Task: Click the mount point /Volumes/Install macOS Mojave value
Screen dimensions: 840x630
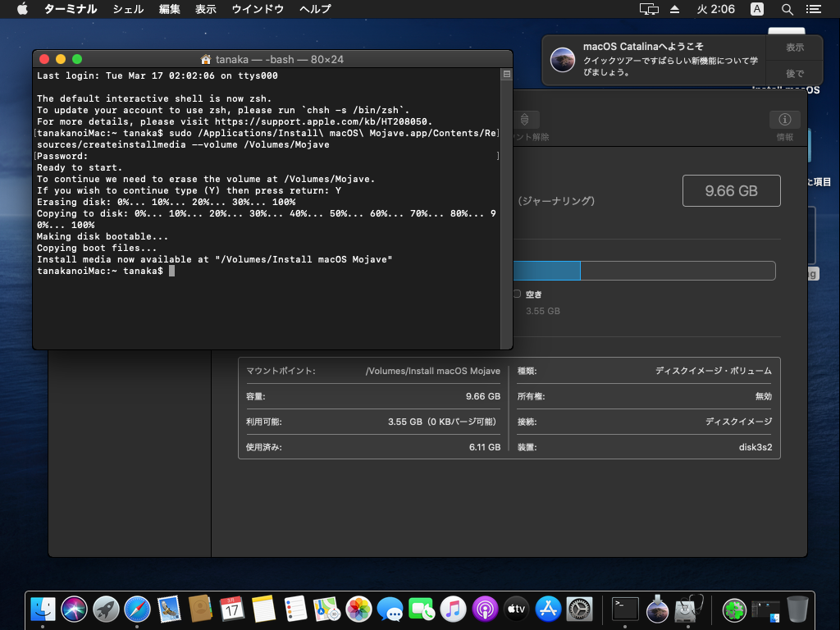Action: [x=433, y=371]
